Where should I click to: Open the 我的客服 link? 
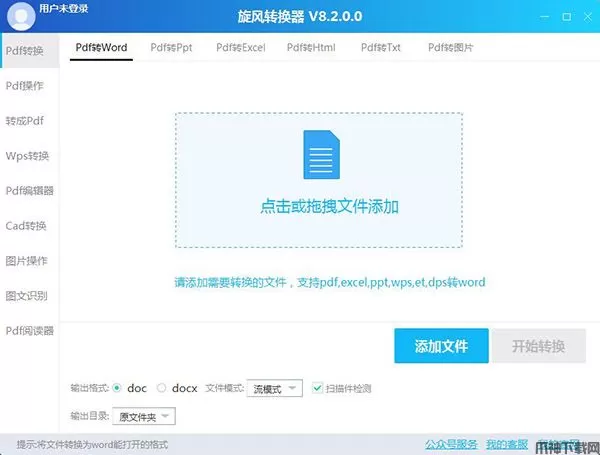pos(507,444)
